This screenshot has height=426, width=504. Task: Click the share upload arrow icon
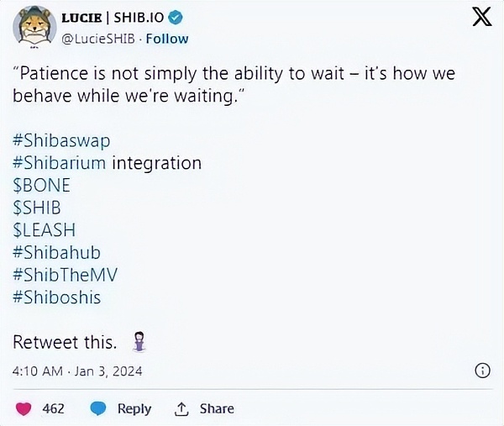[181, 408]
